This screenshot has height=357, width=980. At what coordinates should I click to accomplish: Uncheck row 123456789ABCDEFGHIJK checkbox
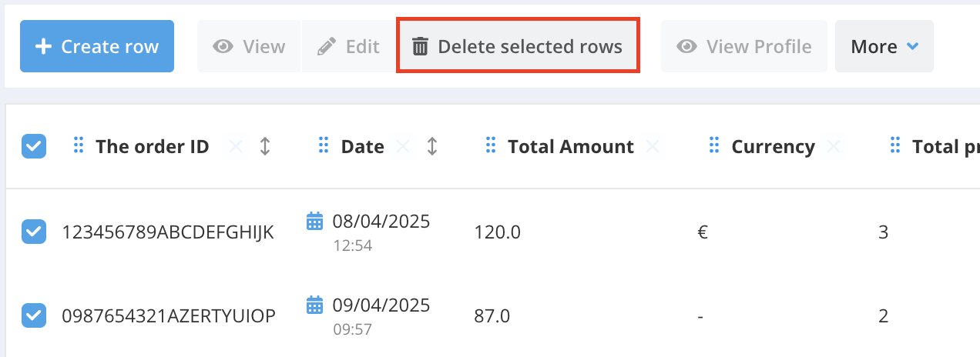(x=34, y=232)
